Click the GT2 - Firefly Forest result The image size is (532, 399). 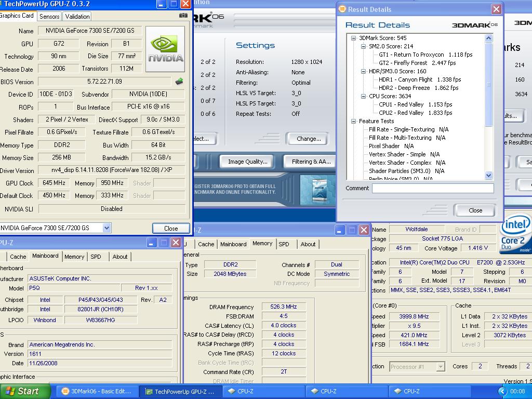(417, 63)
